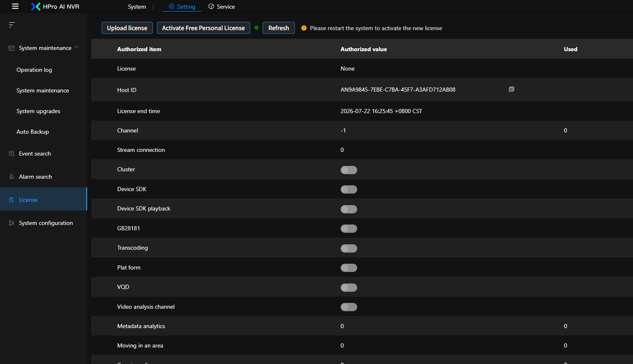Open Event search page
The height and width of the screenshot is (364, 633).
[43, 154]
